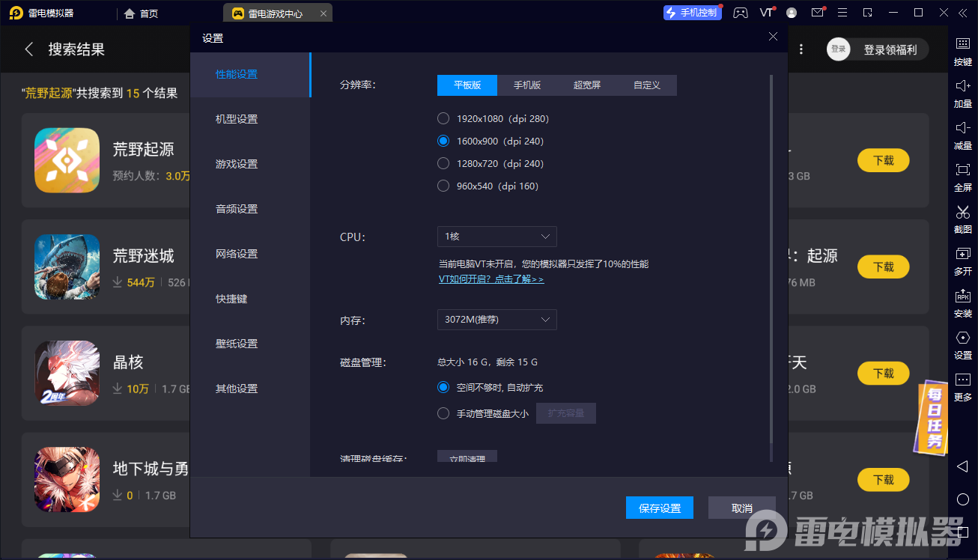Open 网络设置 in the settings sidebar
Image resolution: width=978 pixels, height=560 pixels.
(x=250, y=255)
